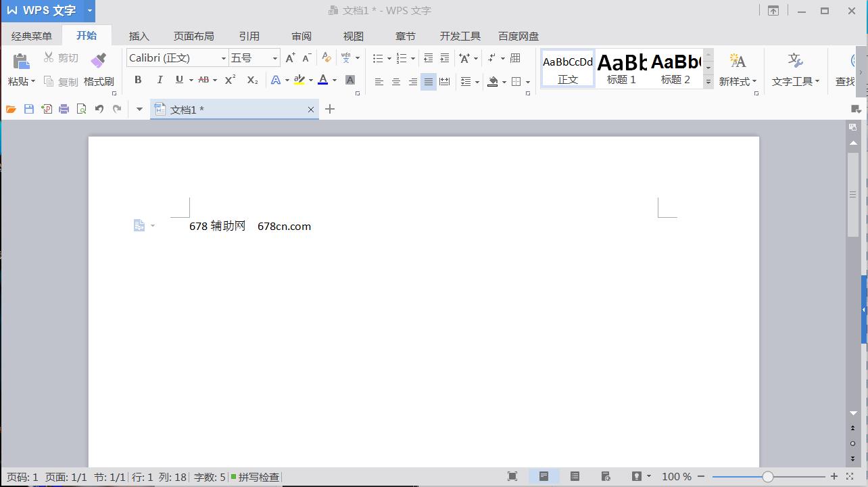Image resolution: width=868 pixels, height=487 pixels.
Task: Toggle strikethrough formatting
Action: [203, 80]
